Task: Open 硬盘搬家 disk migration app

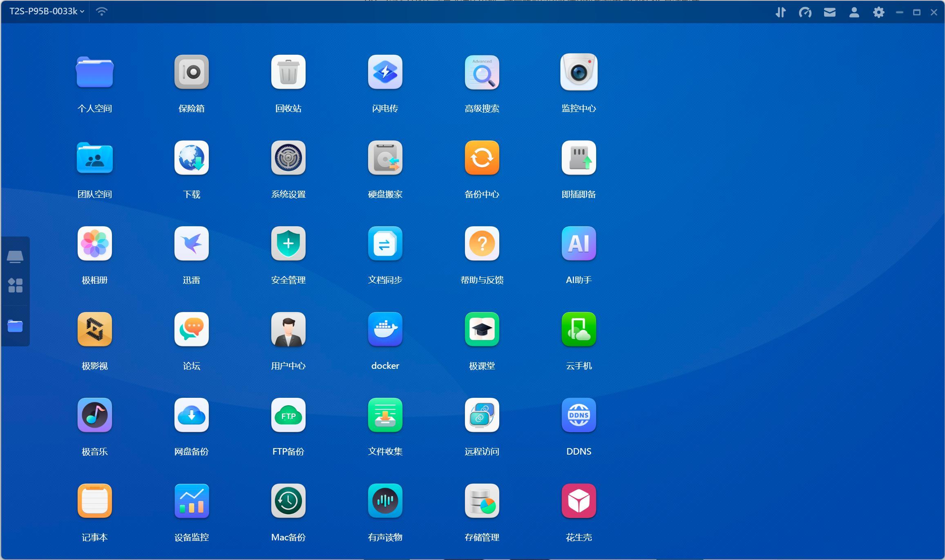Action: click(x=385, y=158)
